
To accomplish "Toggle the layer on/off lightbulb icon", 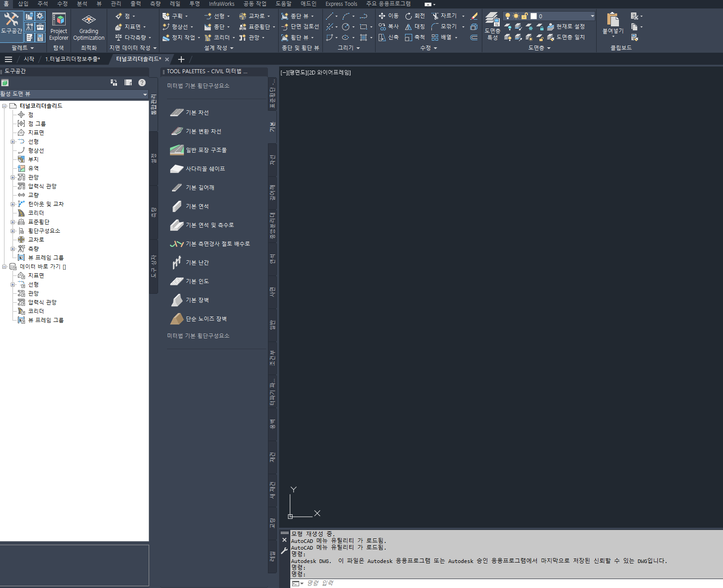I will [508, 16].
